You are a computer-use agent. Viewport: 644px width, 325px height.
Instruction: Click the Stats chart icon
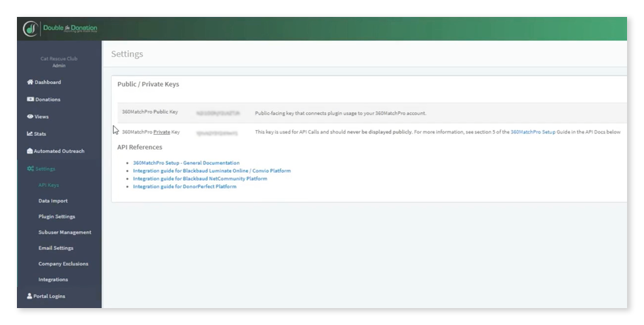pos(30,134)
